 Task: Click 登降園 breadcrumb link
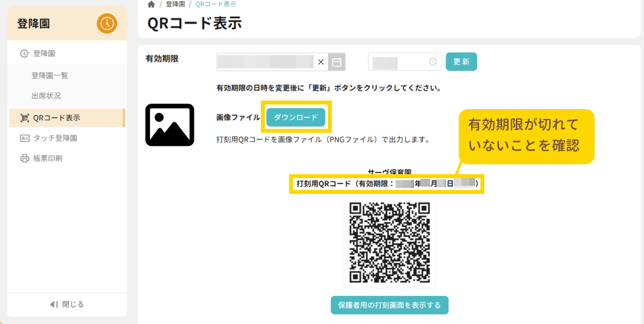[175, 4]
